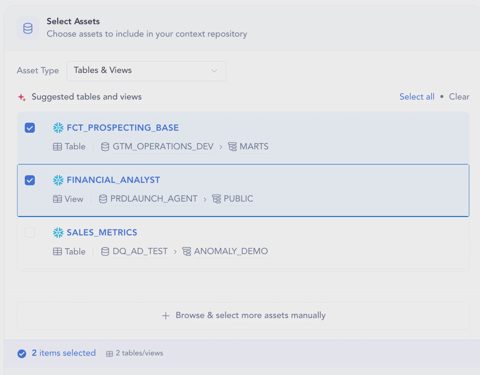Screen dimensions: 480x375
Task: Click the sparkle icon beside Suggested tables
Action: coord(22,97)
